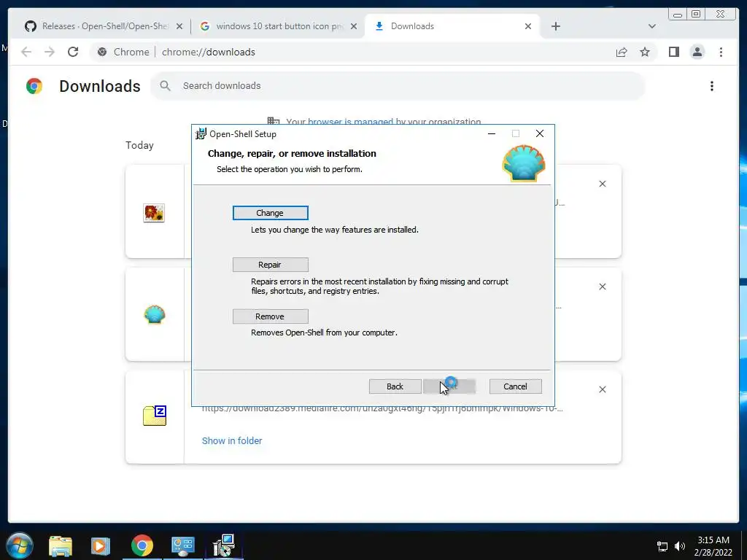Close the Open-Shell Setup window
Viewport: 747px width, 560px height.
point(540,134)
